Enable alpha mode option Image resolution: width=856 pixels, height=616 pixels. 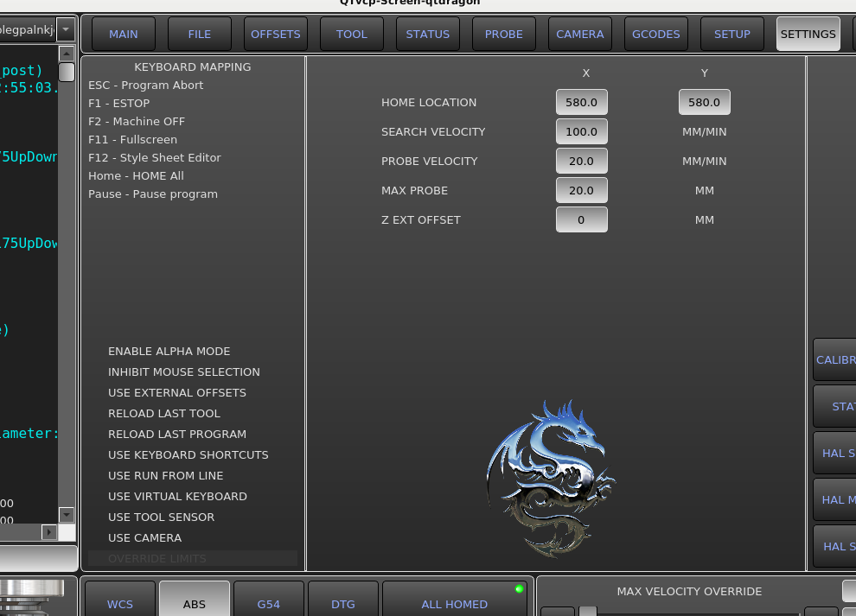(x=169, y=352)
